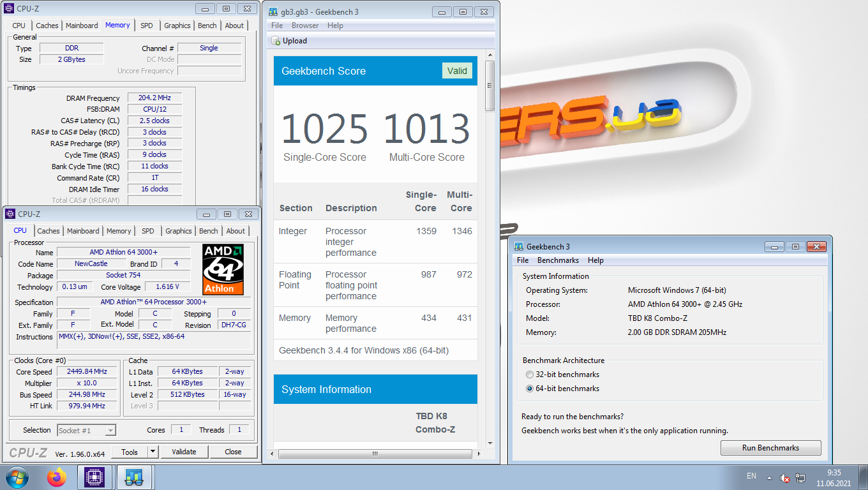The width and height of the screenshot is (868, 490).
Task: Click the AMD Athlon 64 logo
Action: [223, 269]
